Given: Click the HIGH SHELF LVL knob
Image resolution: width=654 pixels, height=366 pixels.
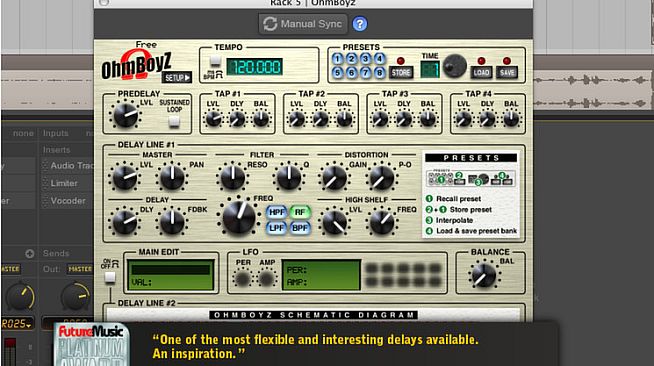Looking at the screenshot, I should (335, 222).
